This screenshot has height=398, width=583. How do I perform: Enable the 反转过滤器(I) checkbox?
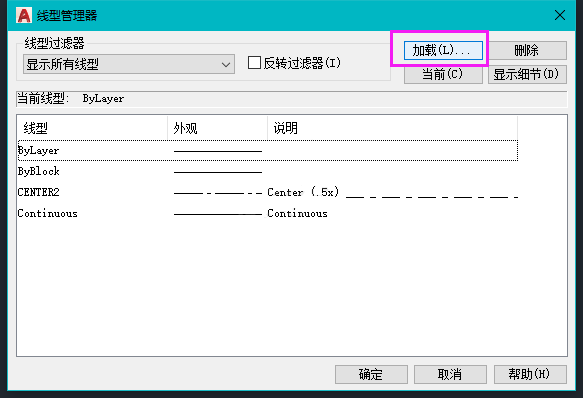coord(254,63)
